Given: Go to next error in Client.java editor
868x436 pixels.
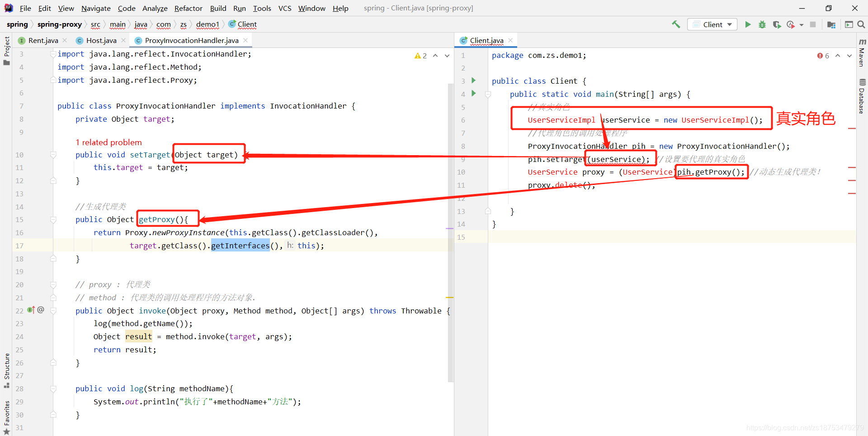Looking at the screenshot, I should [x=849, y=56].
